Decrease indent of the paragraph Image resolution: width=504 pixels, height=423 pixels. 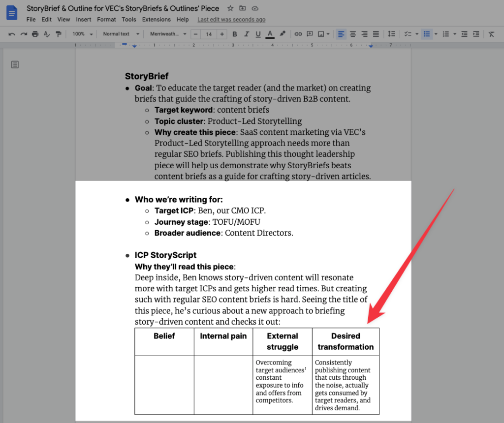(x=464, y=34)
